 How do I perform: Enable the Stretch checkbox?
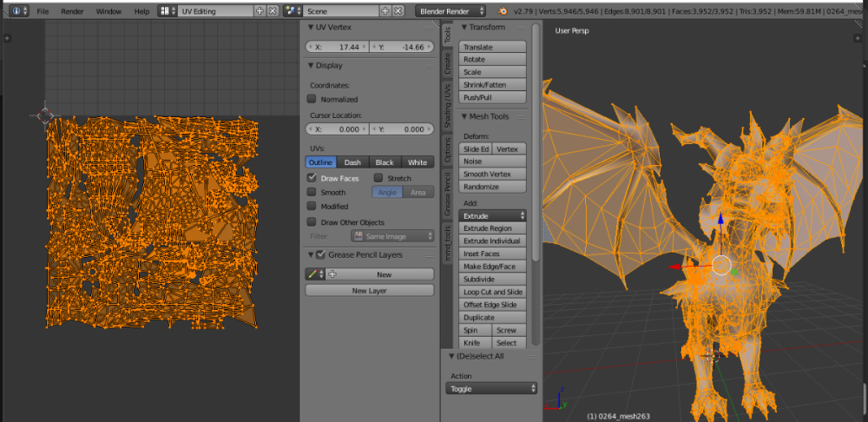[x=378, y=178]
